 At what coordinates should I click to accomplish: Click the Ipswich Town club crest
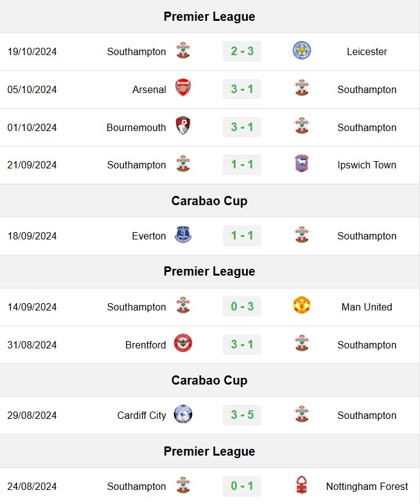(302, 164)
